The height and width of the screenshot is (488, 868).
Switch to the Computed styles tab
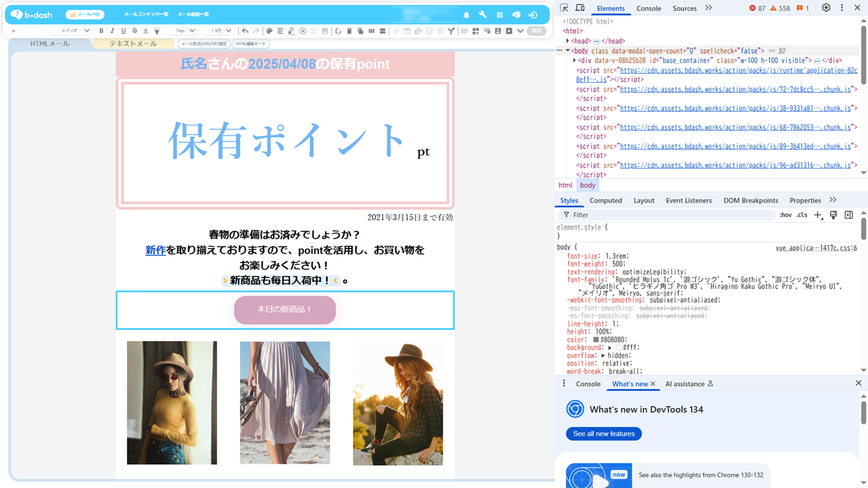tap(606, 201)
